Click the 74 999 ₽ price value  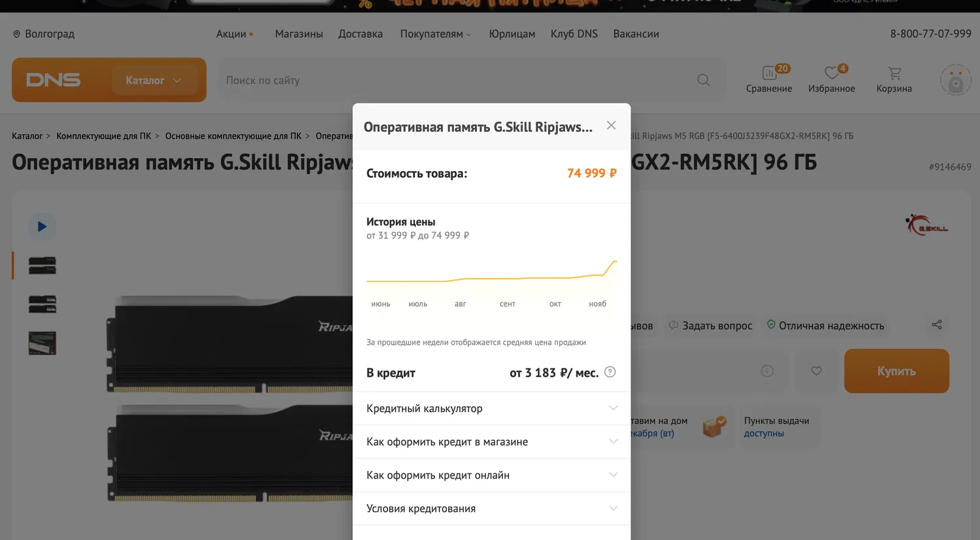[x=592, y=173]
